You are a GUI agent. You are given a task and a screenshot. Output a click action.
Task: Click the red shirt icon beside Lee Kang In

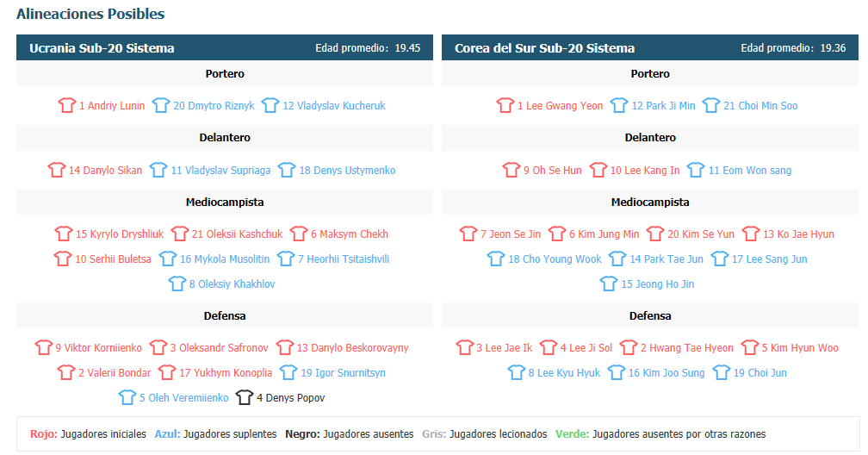[598, 170]
